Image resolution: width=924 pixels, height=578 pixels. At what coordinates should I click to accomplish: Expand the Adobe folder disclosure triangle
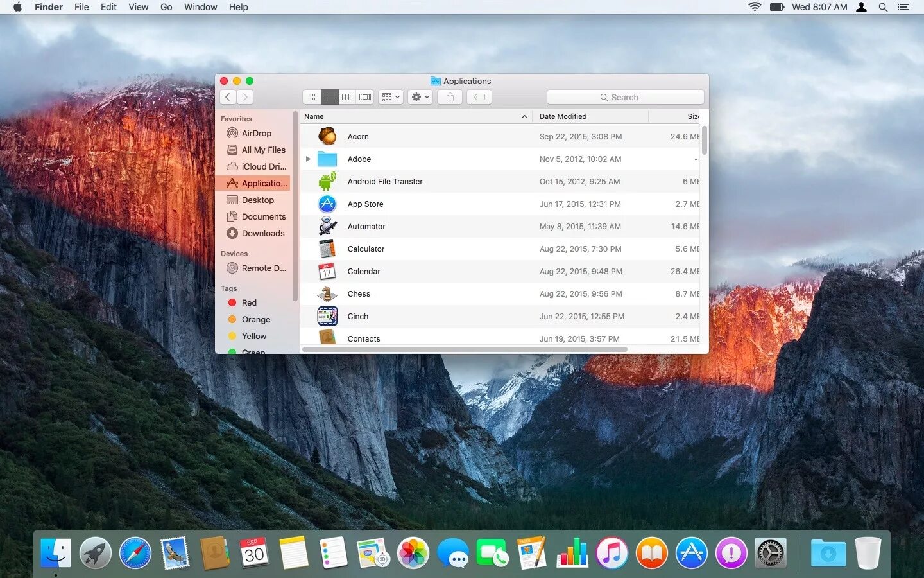point(308,159)
